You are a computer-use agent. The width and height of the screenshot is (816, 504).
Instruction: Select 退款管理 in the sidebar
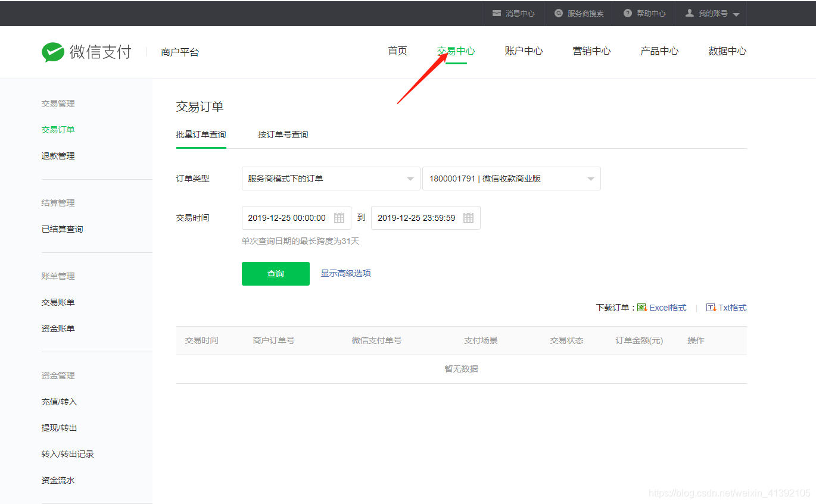pyautogui.click(x=58, y=155)
